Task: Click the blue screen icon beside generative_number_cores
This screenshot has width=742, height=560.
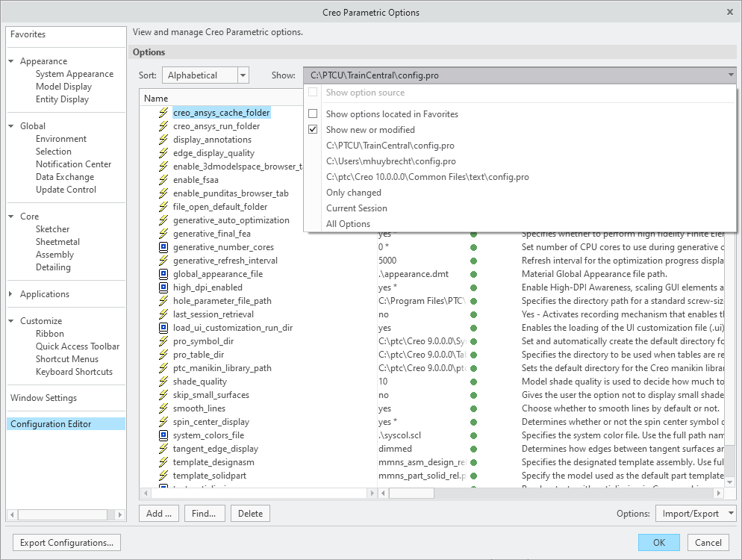Action: pyautogui.click(x=163, y=247)
